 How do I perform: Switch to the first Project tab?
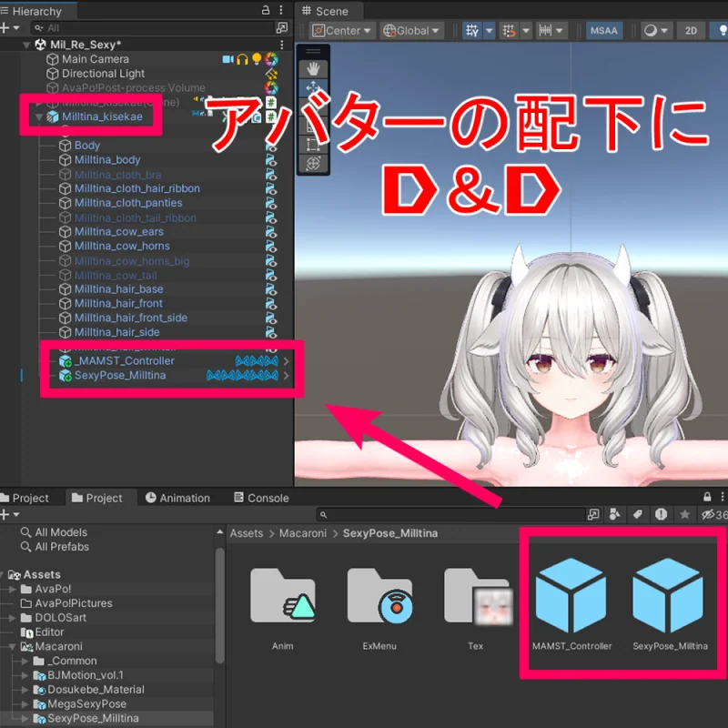25,498
